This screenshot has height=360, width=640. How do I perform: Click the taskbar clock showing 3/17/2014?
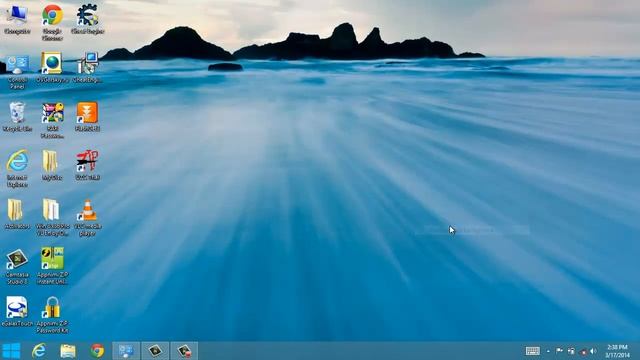tap(617, 351)
